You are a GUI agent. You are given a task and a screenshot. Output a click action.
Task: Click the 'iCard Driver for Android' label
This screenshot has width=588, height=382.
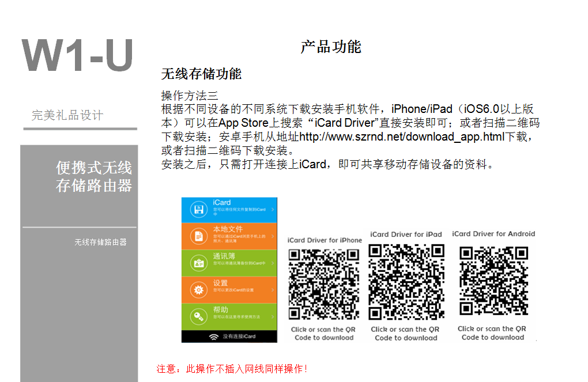pos(493,234)
